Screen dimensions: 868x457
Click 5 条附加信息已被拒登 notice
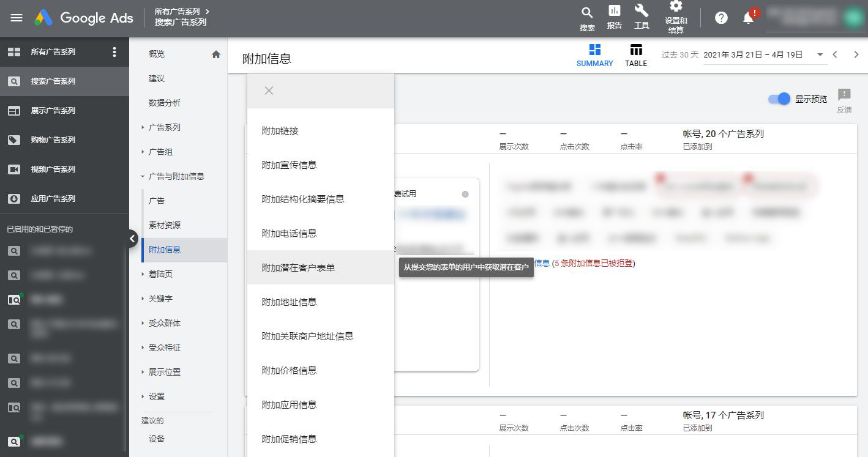click(594, 263)
